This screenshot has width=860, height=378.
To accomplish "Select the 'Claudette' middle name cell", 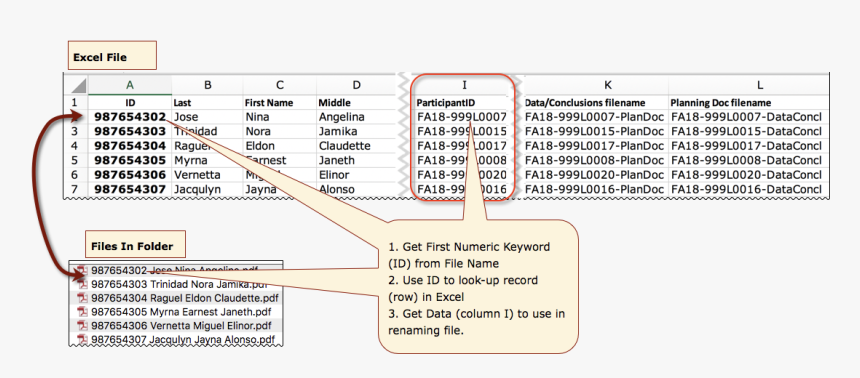I will (357, 146).
